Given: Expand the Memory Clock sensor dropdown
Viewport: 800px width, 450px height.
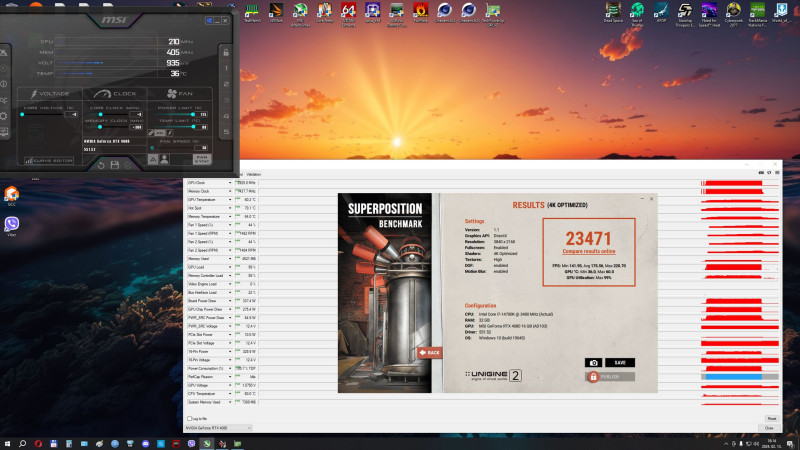Looking at the screenshot, I should [230, 191].
